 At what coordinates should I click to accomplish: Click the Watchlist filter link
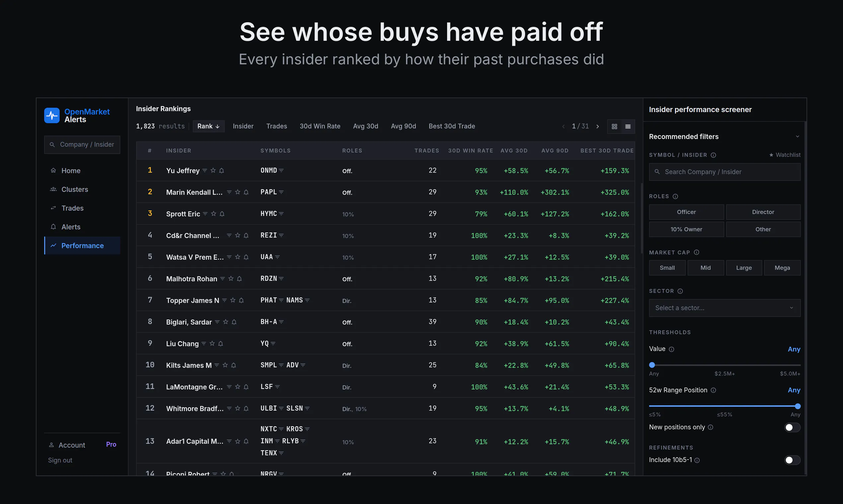coord(785,155)
